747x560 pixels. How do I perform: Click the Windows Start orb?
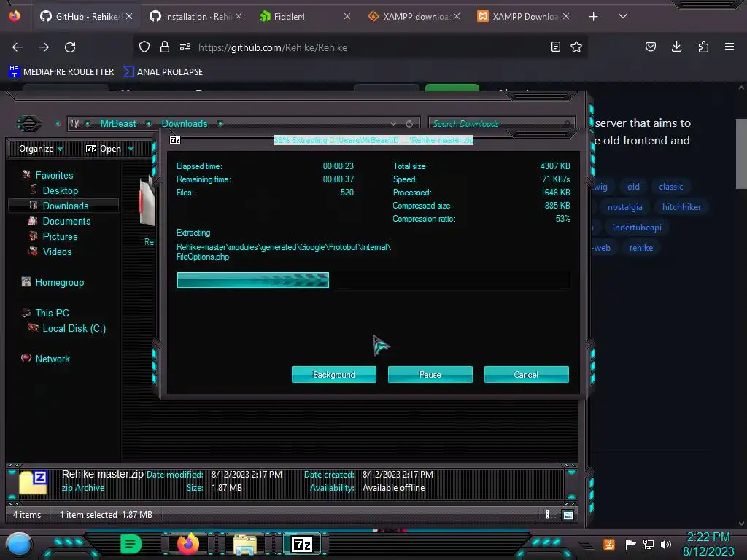pos(19,545)
